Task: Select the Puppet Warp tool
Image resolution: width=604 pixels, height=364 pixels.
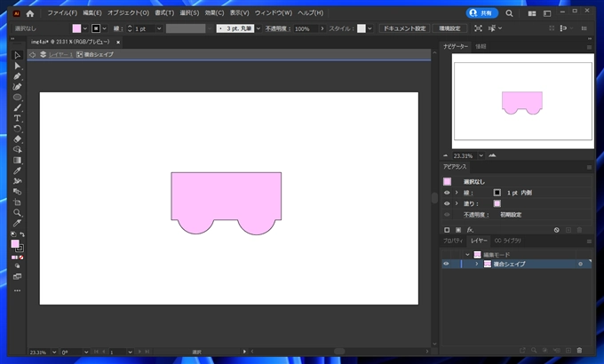Action: [x=17, y=181]
